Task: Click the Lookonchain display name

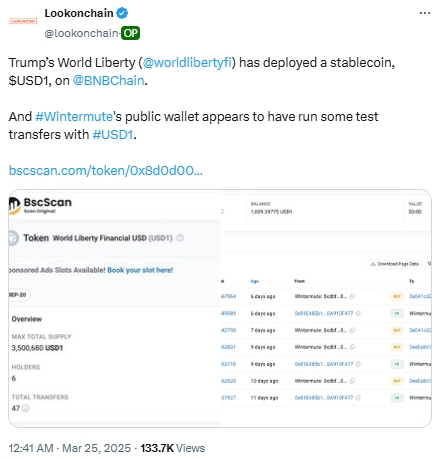Action: tap(79, 13)
